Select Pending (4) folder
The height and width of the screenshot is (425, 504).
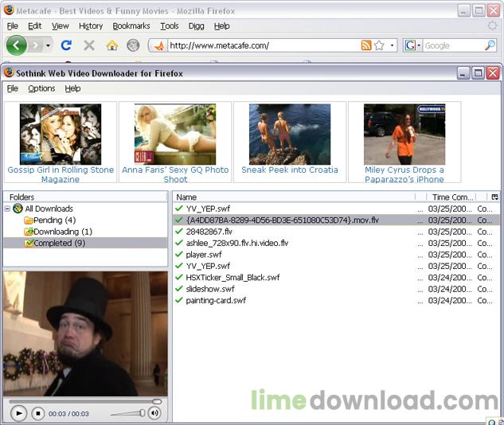point(54,220)
